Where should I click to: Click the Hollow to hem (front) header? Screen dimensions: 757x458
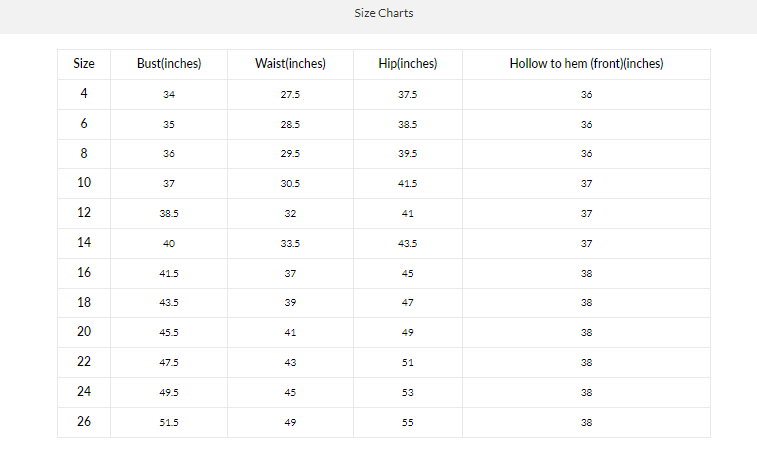586,64
